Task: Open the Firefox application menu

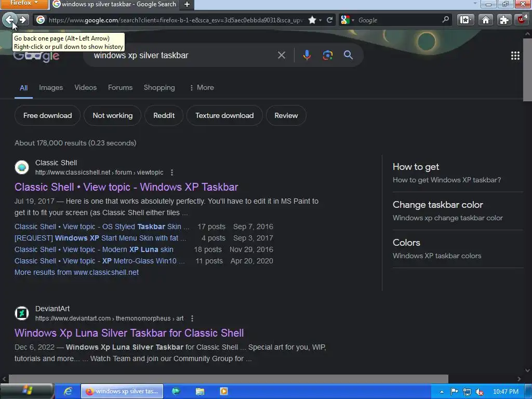Action: pos(24,4)
